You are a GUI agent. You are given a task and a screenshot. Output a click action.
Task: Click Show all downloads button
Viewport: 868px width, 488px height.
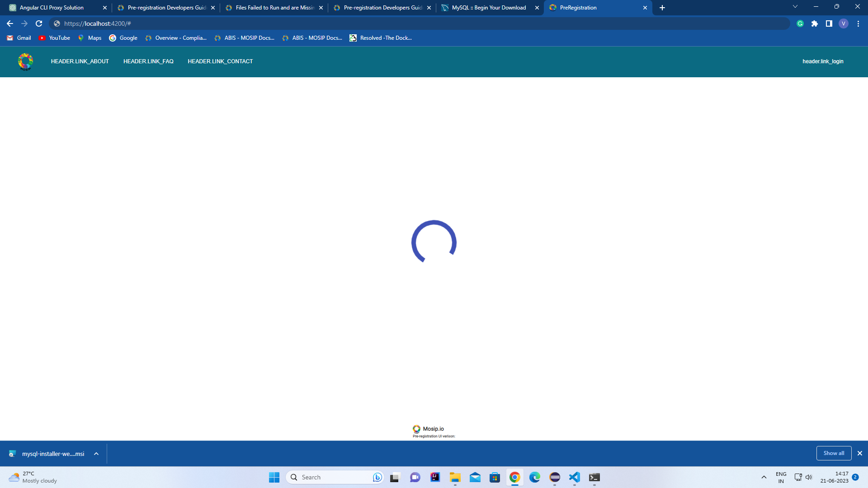[x=834, y=453]
